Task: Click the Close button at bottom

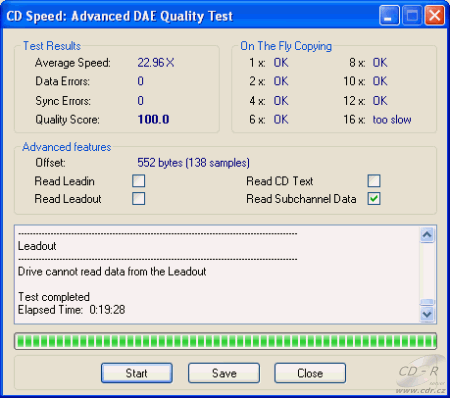Action: pyautogui.click(x=310, y=373)
